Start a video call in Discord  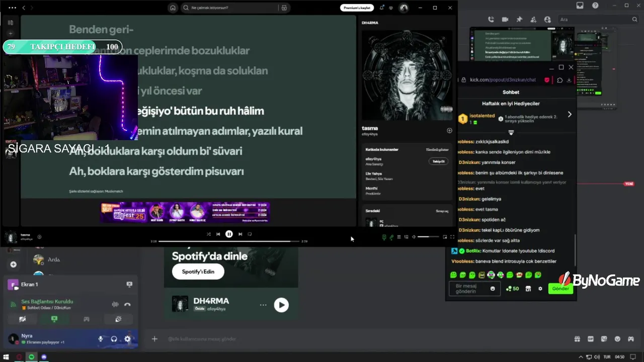505,19
